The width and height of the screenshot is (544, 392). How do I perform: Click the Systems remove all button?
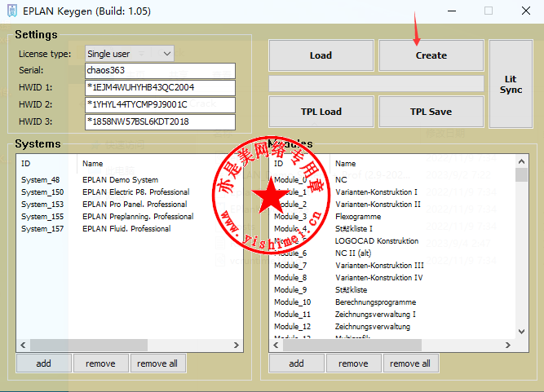tap(157, 363)
